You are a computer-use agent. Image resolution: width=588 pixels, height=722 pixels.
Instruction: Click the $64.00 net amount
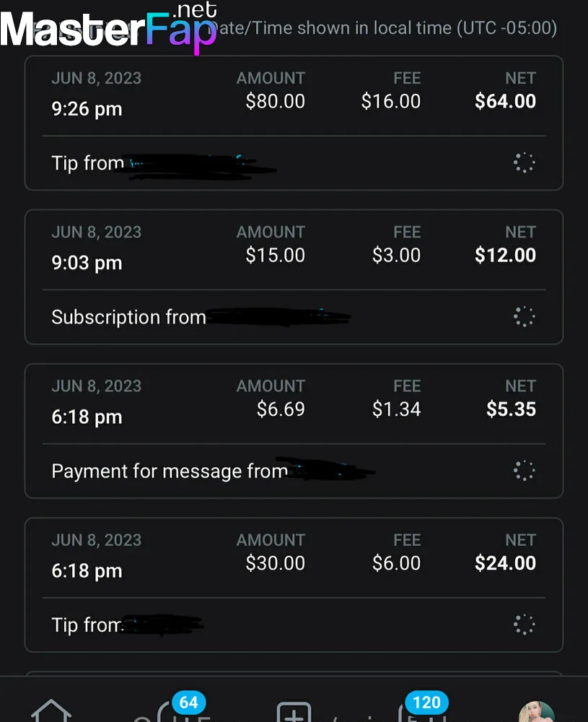pos(505,101)
